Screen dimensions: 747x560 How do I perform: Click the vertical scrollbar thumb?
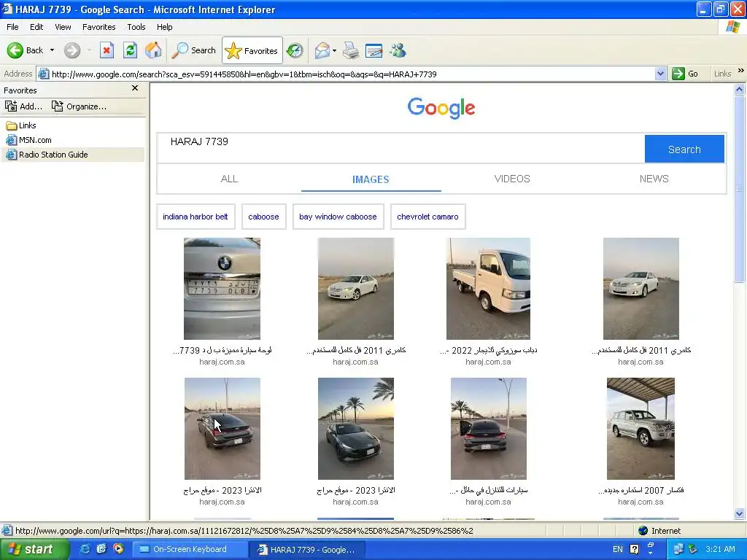point(740,189)
